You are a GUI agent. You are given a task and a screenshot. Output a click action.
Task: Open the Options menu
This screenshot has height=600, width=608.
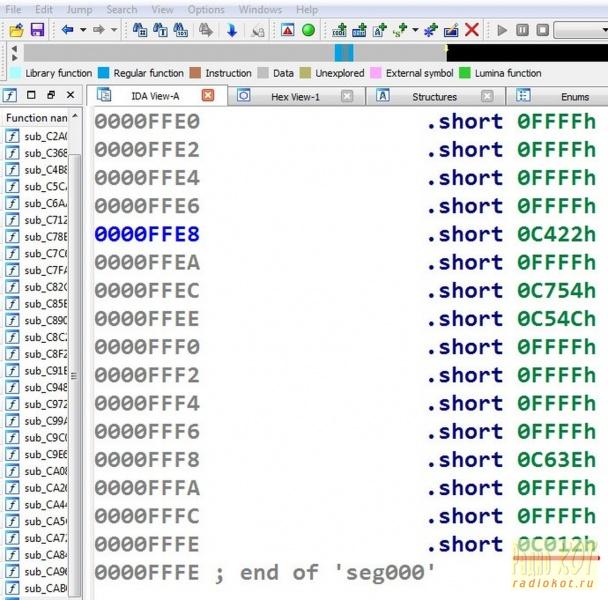click(206, 9)
